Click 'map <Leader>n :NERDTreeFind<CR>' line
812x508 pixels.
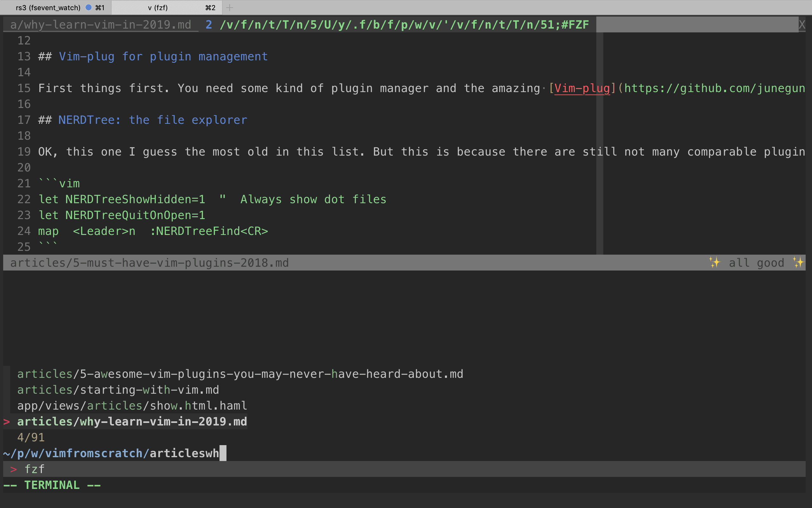pos(153,231)
